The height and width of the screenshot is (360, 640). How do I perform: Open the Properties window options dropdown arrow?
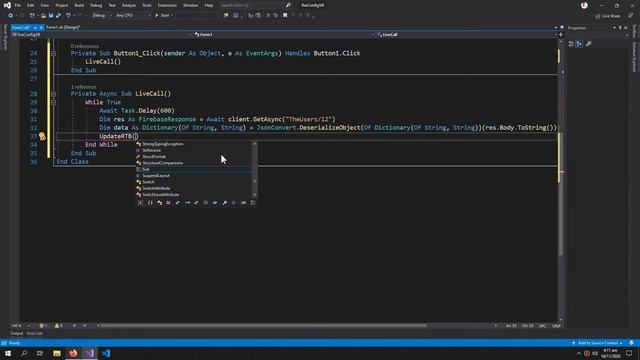click(614, 28)
